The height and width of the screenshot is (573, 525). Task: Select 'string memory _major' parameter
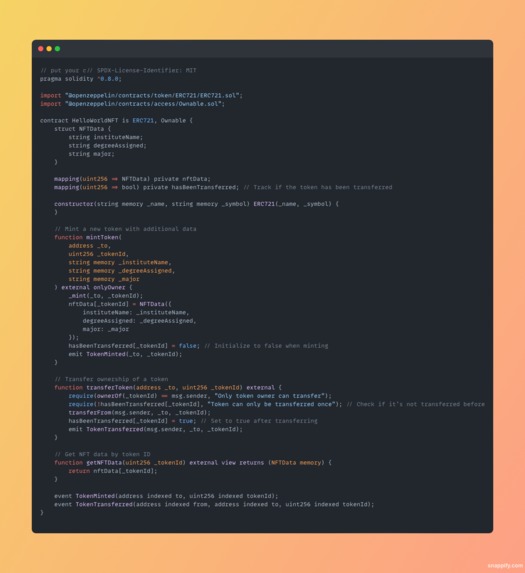point(104,279)
